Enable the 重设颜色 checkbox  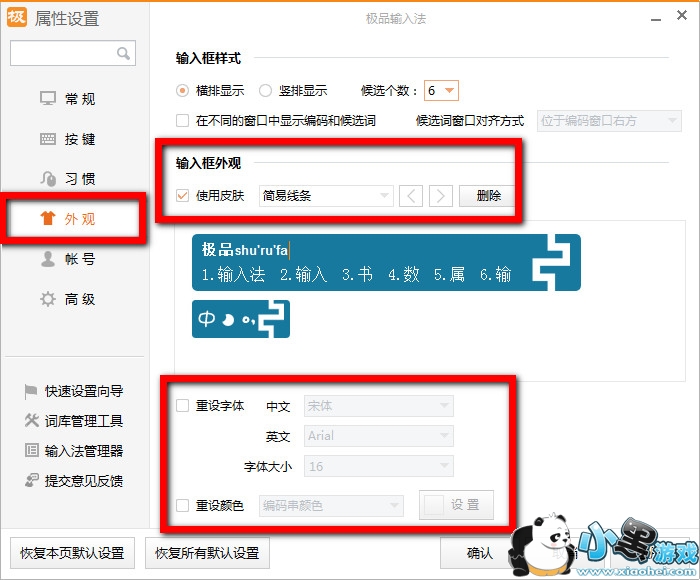pyautogui.click(x=182, y=505)
